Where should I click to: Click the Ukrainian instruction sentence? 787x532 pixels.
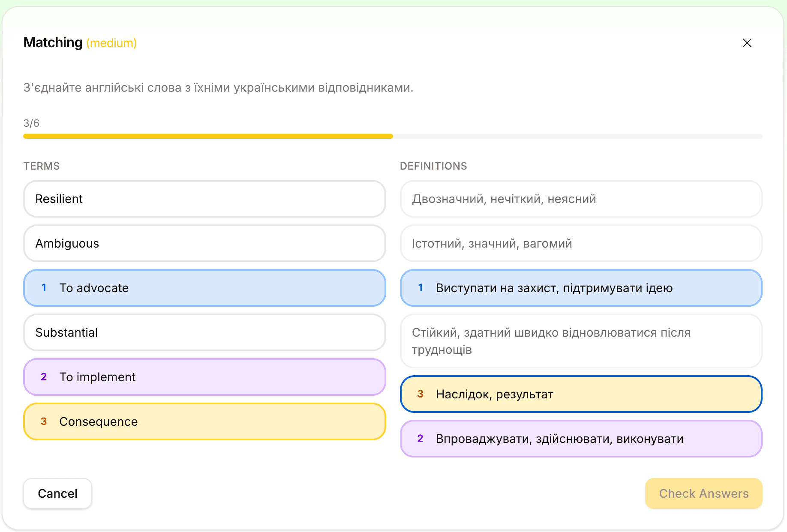[x=218, y=88]
